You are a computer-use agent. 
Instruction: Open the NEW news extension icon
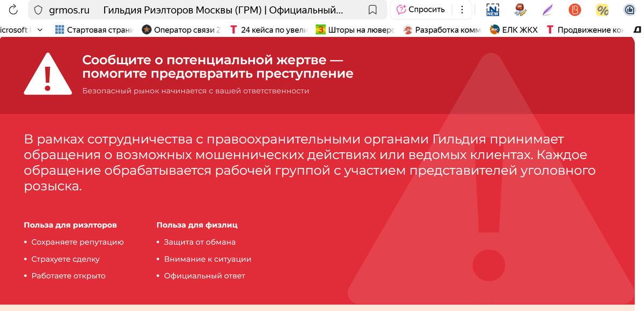493,10
